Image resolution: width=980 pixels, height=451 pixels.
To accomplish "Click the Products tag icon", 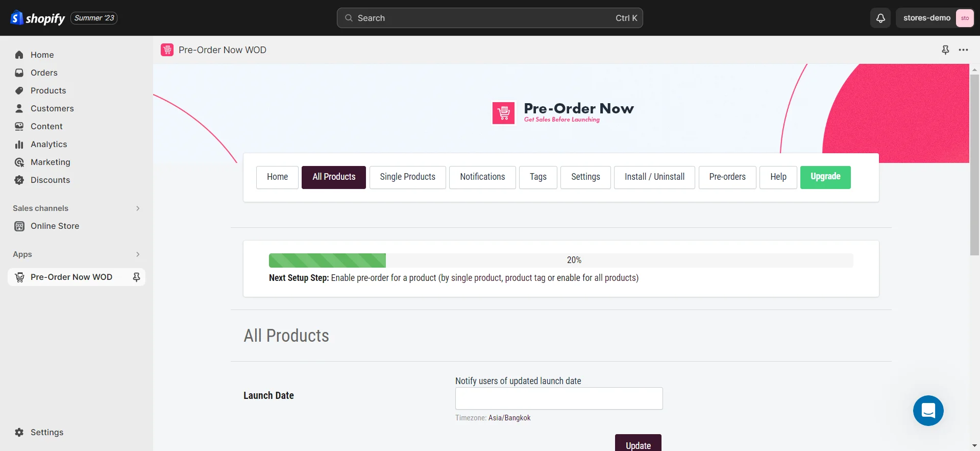I will 19,90.
